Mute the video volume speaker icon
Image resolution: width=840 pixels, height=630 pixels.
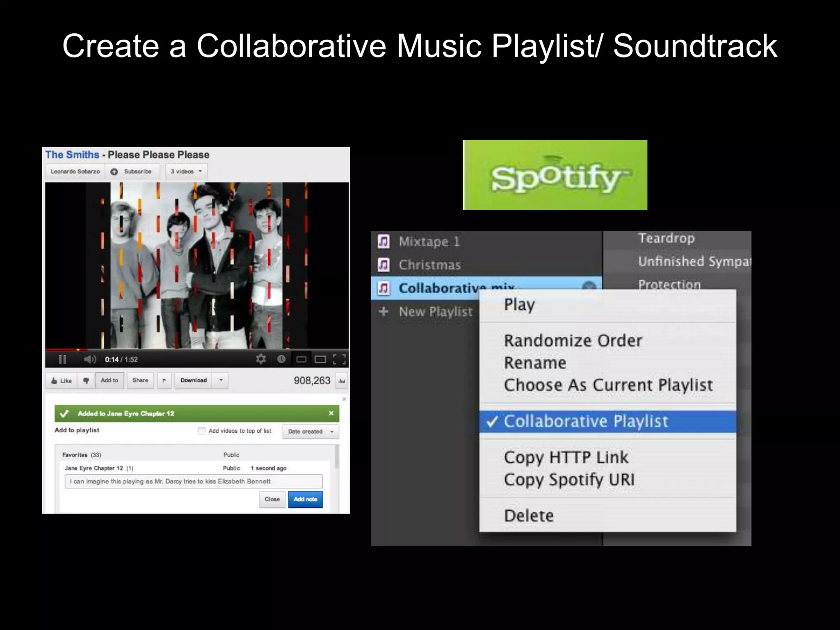click(89, 360)
